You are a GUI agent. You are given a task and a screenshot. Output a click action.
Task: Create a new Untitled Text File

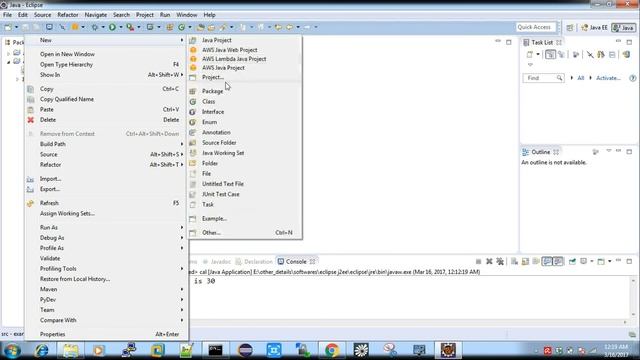coord(244,184)
